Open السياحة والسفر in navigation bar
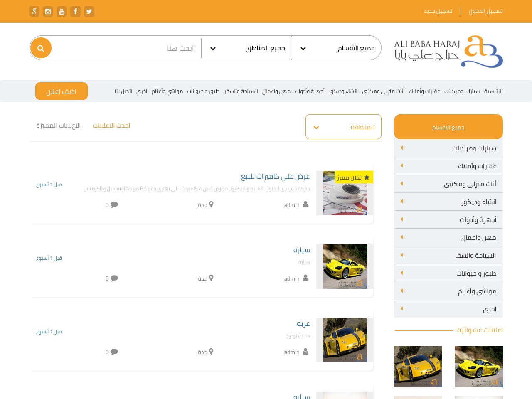The image size is (532, 399). click(x=241, y=91)
